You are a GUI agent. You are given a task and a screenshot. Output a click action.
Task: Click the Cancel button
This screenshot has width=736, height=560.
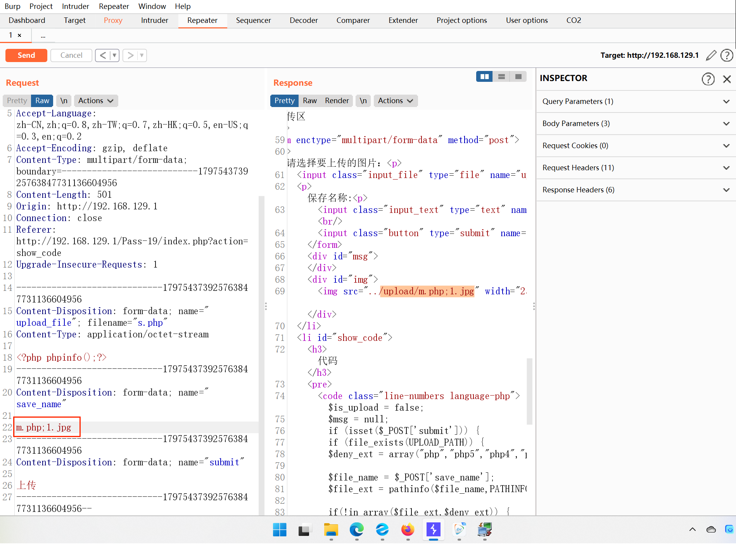[x=71, y=55]
